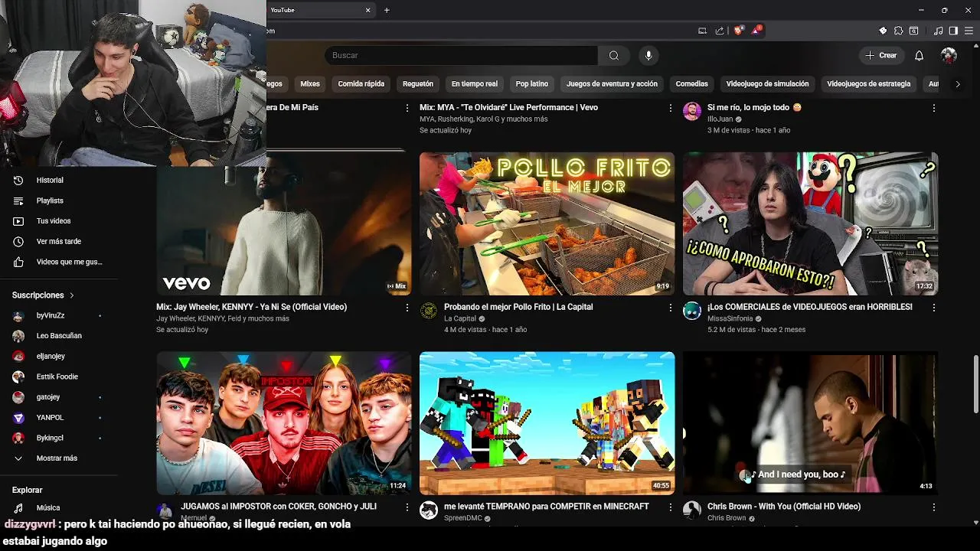
Task: Activate voice search microphone icon
Action: pyautogui.click(x=648, y=55)
